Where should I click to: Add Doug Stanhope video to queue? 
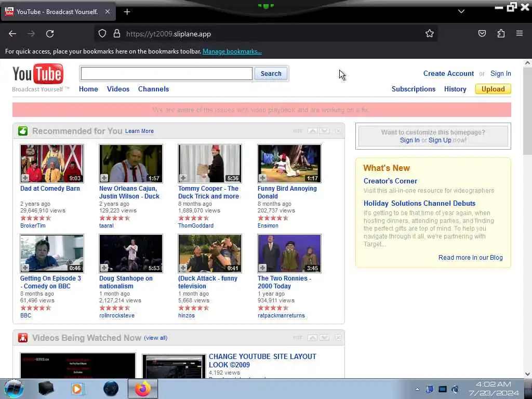click(x=104, y=268)
